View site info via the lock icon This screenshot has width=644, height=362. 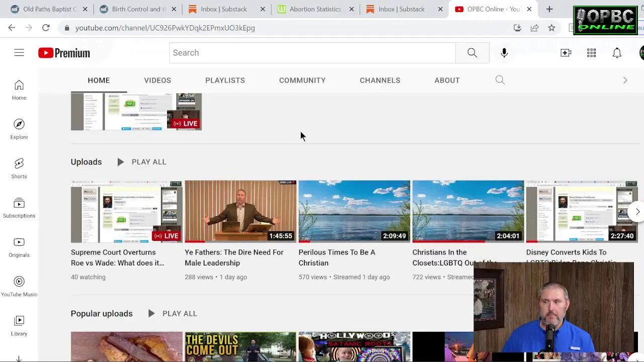point(66,28)
